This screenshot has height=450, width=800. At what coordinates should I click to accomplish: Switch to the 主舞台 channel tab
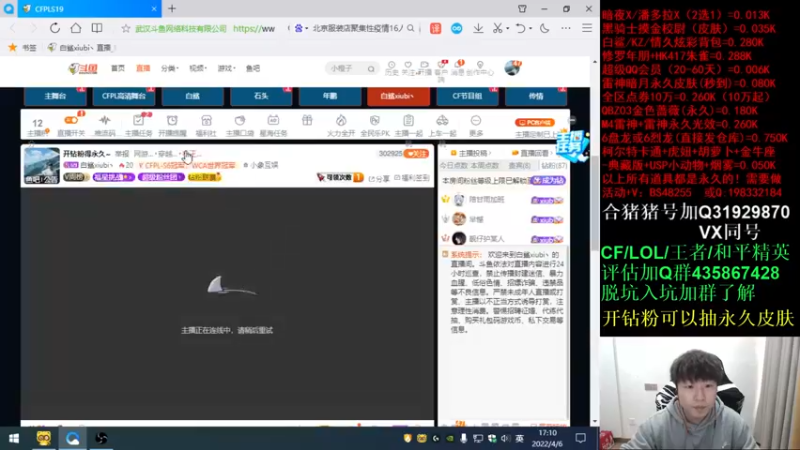coord(55,96)
